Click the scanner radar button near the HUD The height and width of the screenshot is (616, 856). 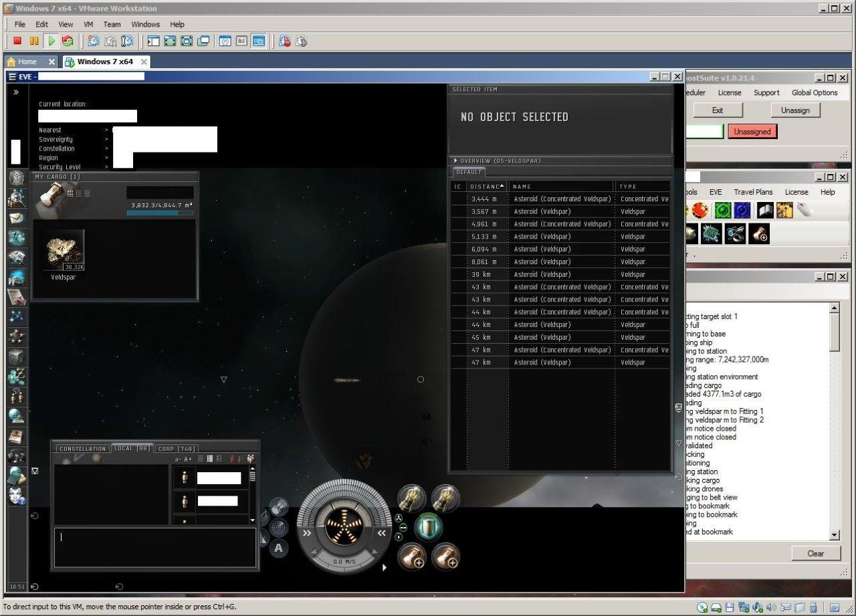(x=279, y=528)
